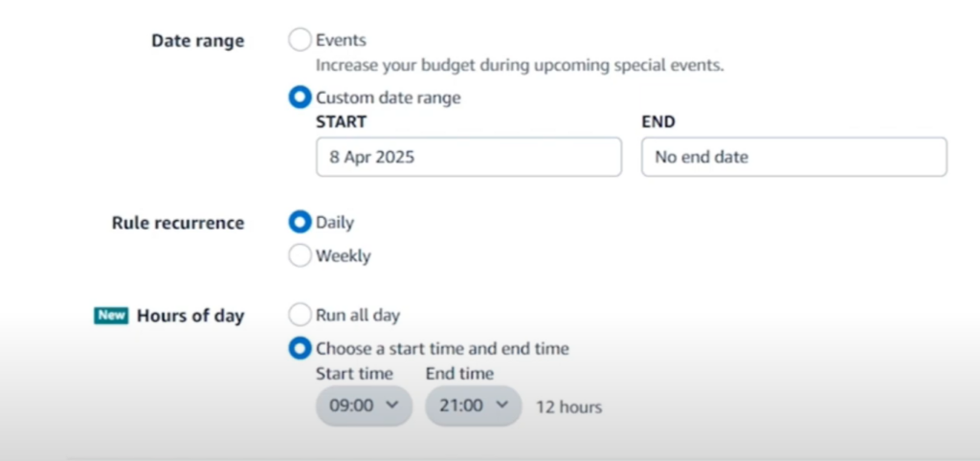Click the End time label above the dropdown
The height and width of the screenshot is (461, 980).
(459, 373)
